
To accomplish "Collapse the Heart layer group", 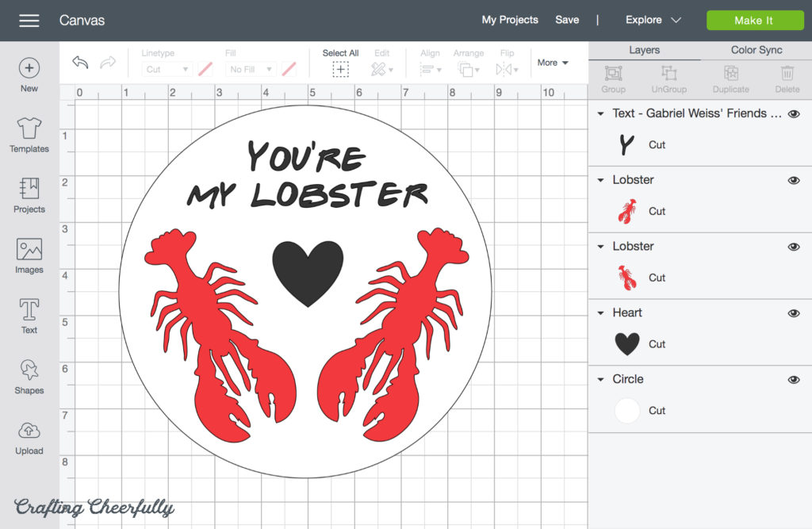I will click(x=601, y=313).
